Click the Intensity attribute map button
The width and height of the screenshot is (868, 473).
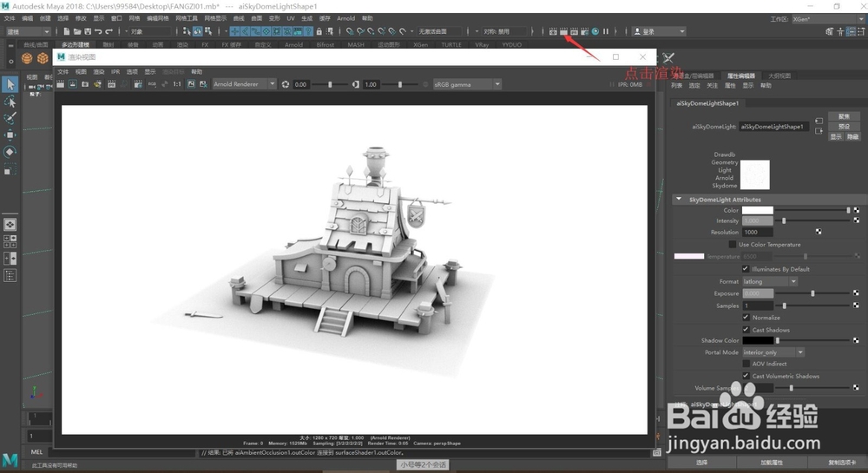(x=857, y=220)
